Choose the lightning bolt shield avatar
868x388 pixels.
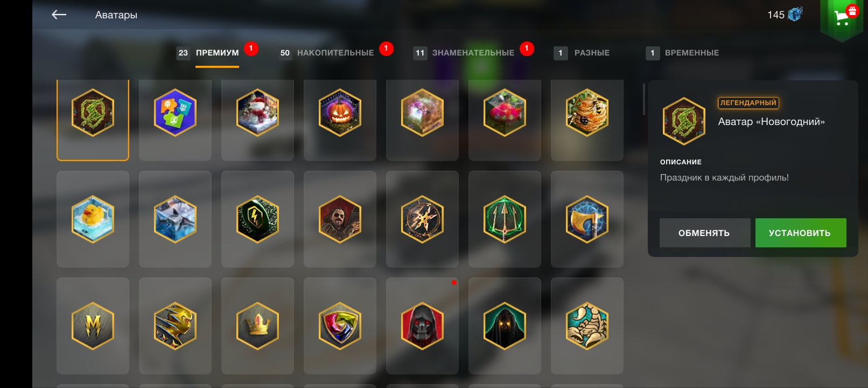tap(257, 219)
